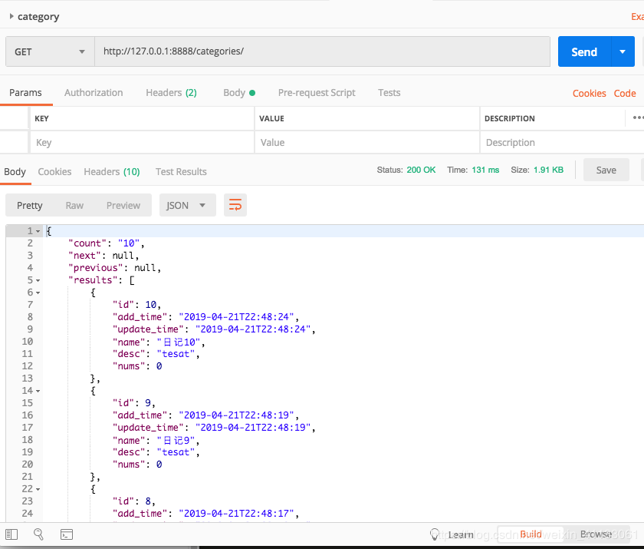Expand the category request title arrow
Image resolution: width=644 pixels, height=549 pixels.
tap(12, 16)
